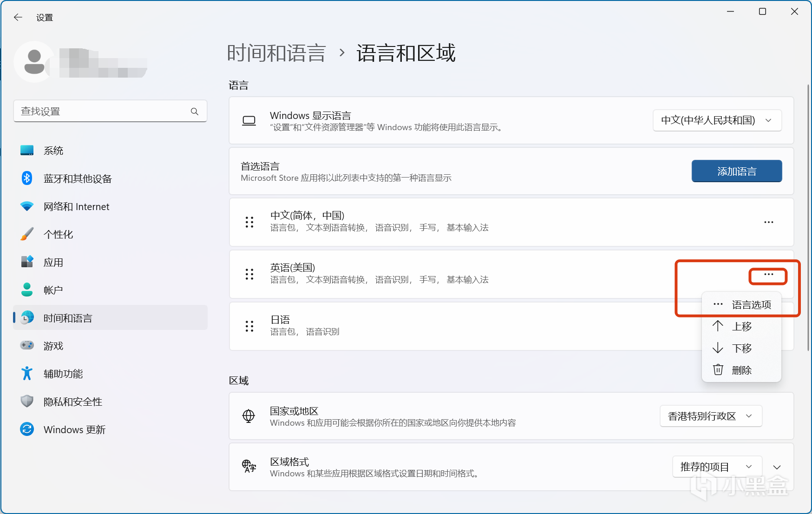Open the 推荐的项目 format dropdown
The width and height of the screenshot is (812, 514).
(717, 467)
